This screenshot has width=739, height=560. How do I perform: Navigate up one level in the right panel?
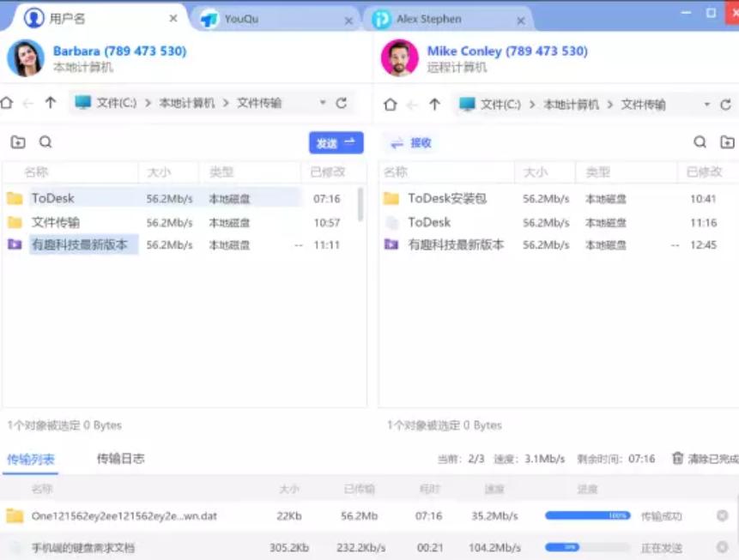pos(436,102)
